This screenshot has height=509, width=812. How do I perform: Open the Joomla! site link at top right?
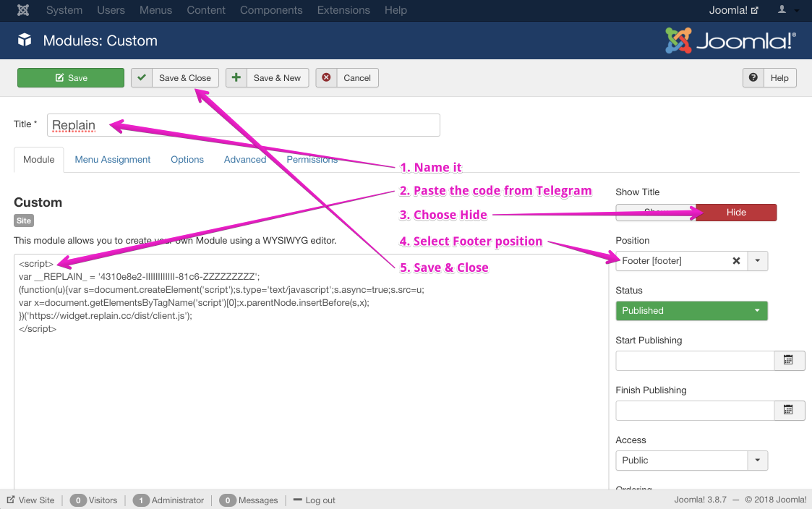pyautogui.click(x=733, y=10)
